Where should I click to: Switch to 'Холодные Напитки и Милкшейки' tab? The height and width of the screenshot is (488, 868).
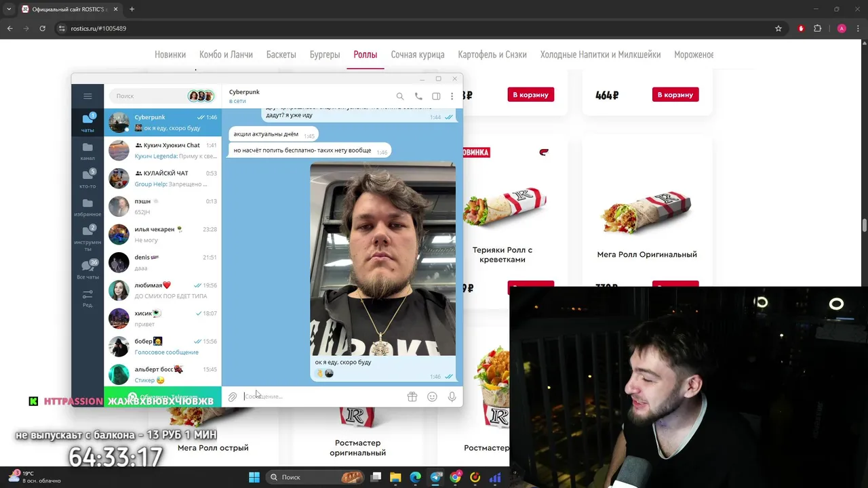point(600,54)
